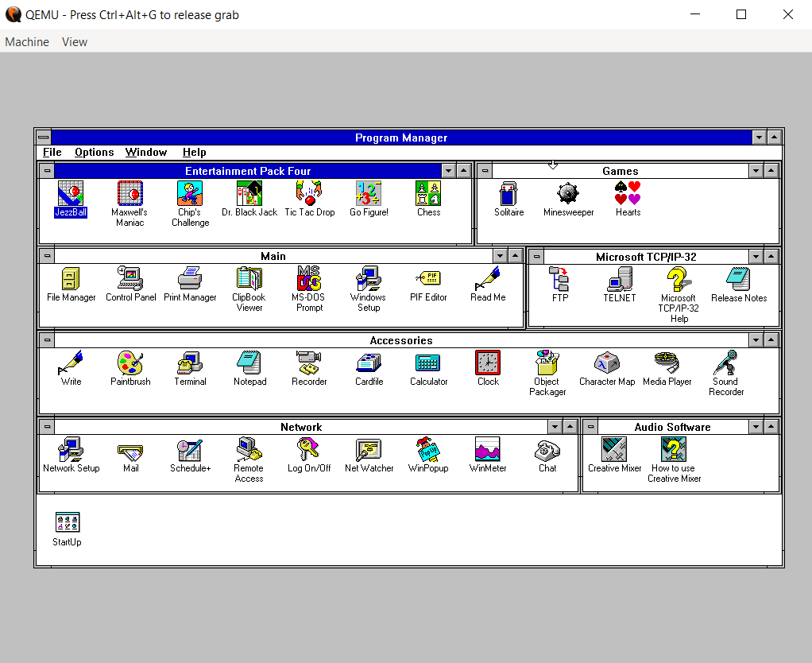Select Maxwell's Maniac icon
812x663 pixels.
pyautogui.click(x=130, y=193)
